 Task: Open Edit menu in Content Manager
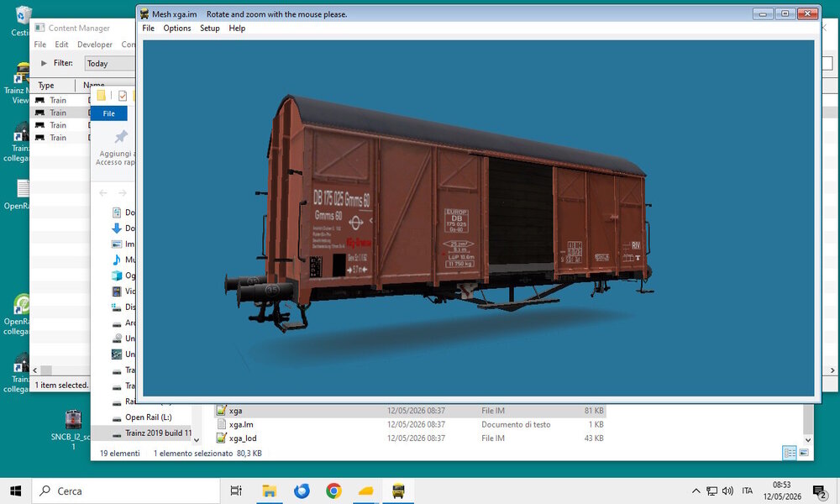61,45
